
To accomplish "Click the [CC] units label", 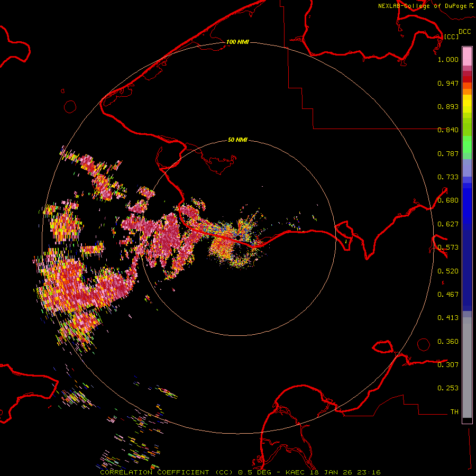I will coord(451,36).
